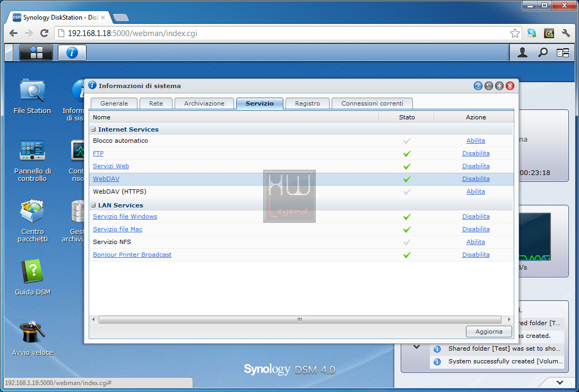The image size is (579, 392).
Task: Close the Informazioni di sistema window
Action: pyautogui.click(x=510, y=86)
